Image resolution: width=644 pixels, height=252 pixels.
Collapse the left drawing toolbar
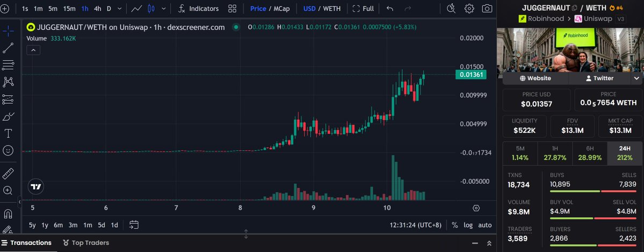[x=19, y=202]
